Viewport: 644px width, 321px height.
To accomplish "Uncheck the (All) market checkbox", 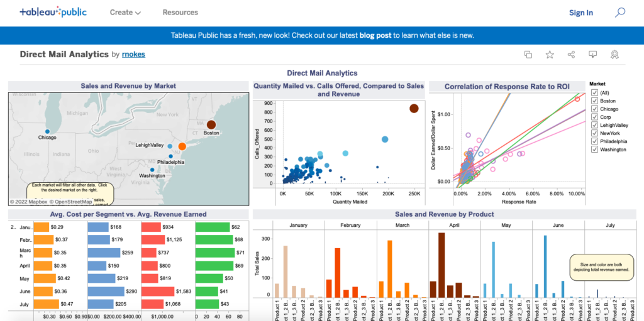I will (594, 92).
